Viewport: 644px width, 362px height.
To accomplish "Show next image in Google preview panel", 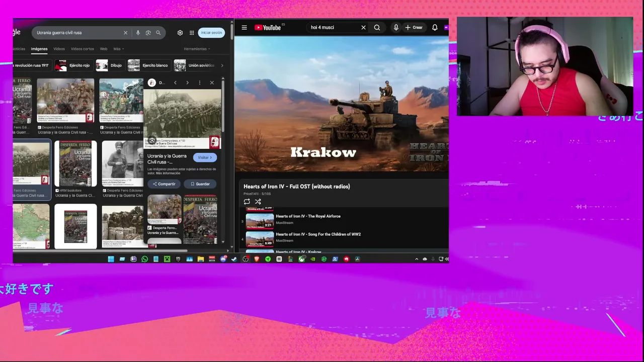I will pyautogui.click(x=187, y=82).
